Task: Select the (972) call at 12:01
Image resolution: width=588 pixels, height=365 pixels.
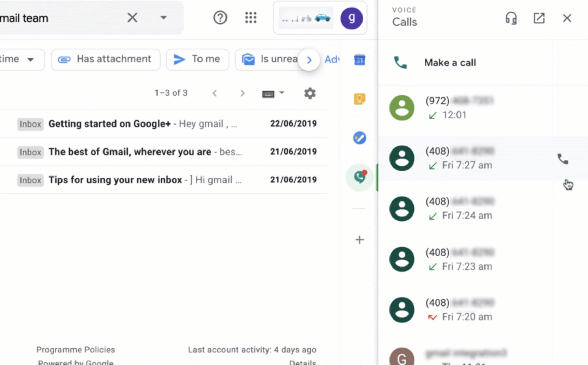Action: 483,108
